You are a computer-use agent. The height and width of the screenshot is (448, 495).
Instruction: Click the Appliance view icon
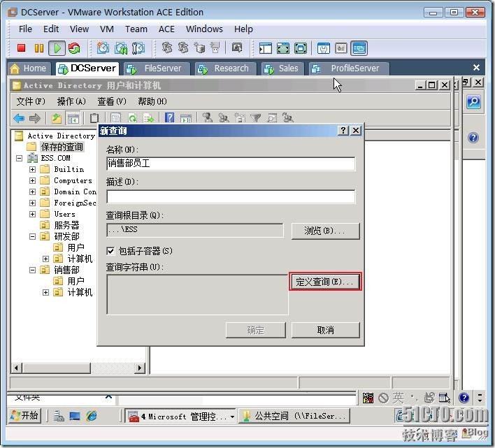(x=341, y=48)
